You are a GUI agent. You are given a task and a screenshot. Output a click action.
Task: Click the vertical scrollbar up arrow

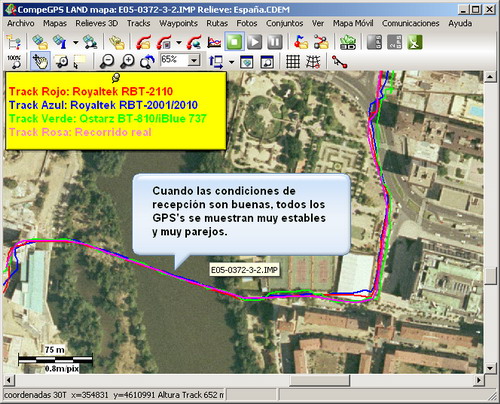pos(490,77)
